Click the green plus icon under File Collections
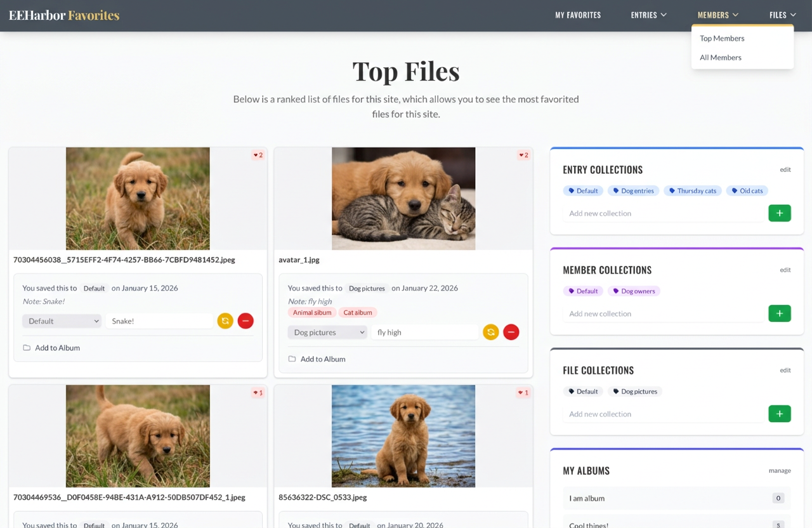Image resolution: width=812 pixels, height=528 pixels. click(x=780, y=413)
